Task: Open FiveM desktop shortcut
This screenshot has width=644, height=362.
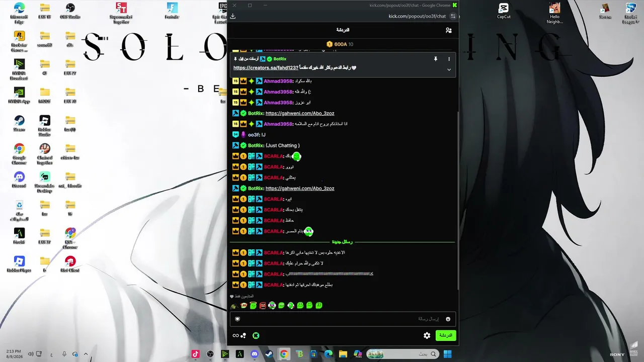Action: tap(19, 236)
